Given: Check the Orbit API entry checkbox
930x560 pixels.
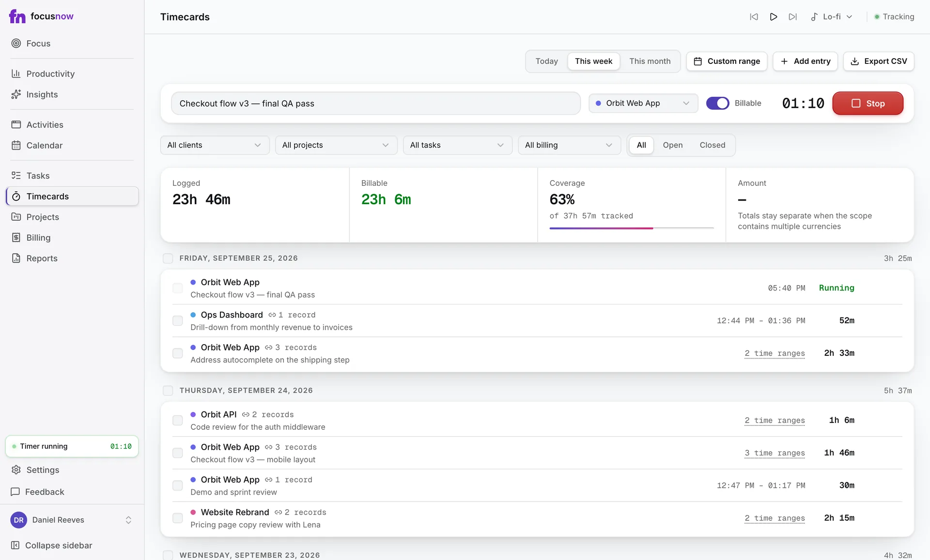Looking at the screenshot, I should pyautogui.click(x=178, y=421).
